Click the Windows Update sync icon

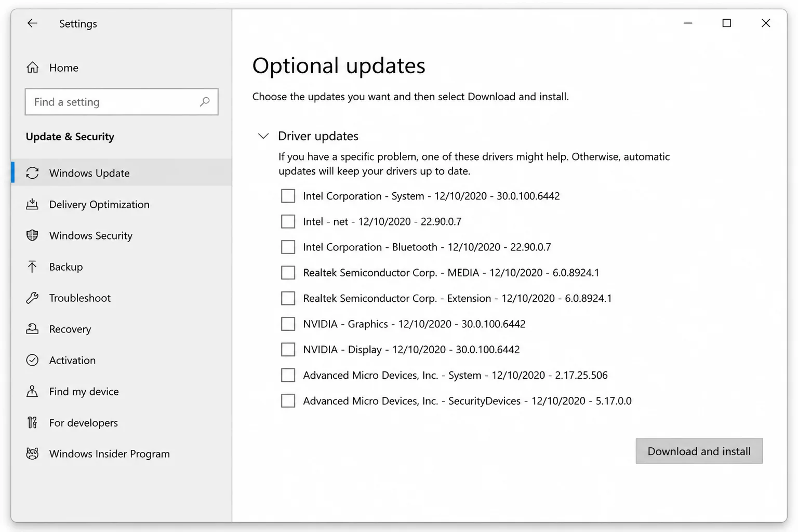pos(32,173)
